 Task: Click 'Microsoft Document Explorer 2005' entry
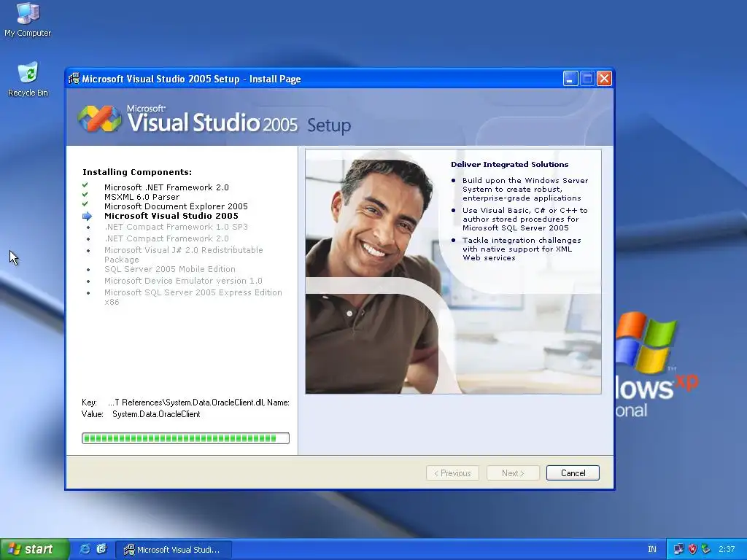pos(176,206)
